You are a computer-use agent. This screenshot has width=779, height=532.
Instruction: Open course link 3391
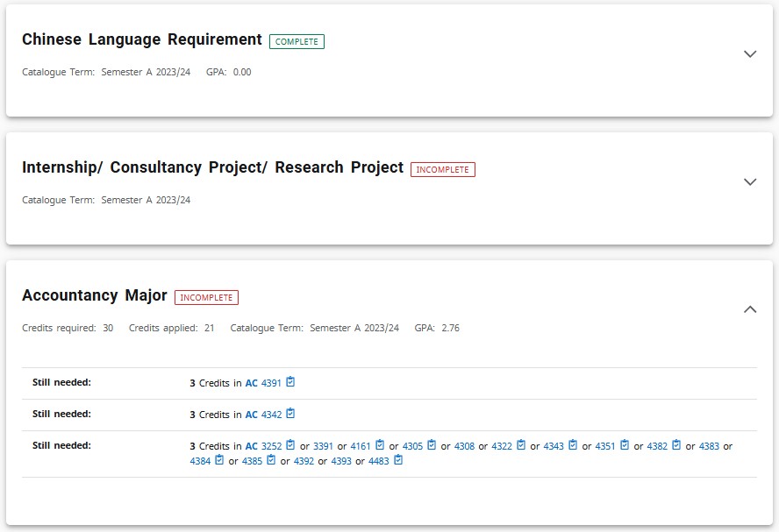click(x=323, y=446)
